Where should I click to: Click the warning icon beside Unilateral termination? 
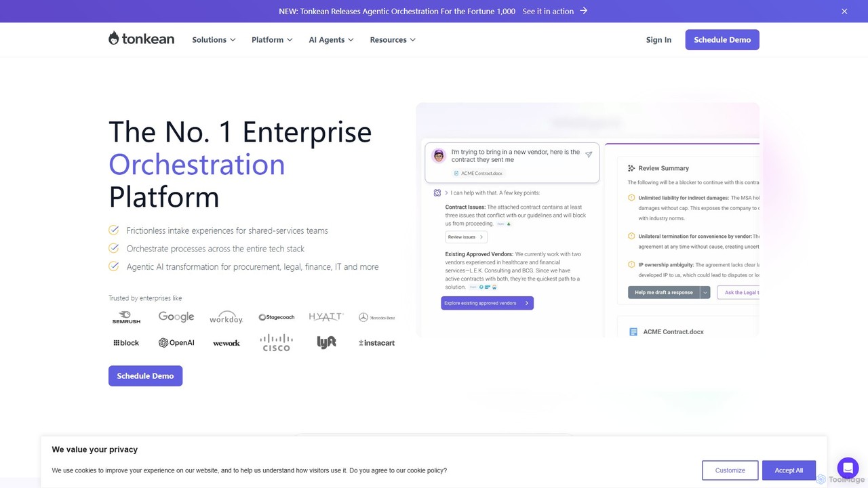coord(631,237)
